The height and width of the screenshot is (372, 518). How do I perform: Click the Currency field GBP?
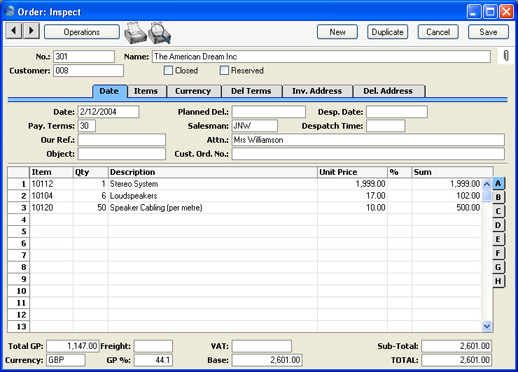(66, 360)
